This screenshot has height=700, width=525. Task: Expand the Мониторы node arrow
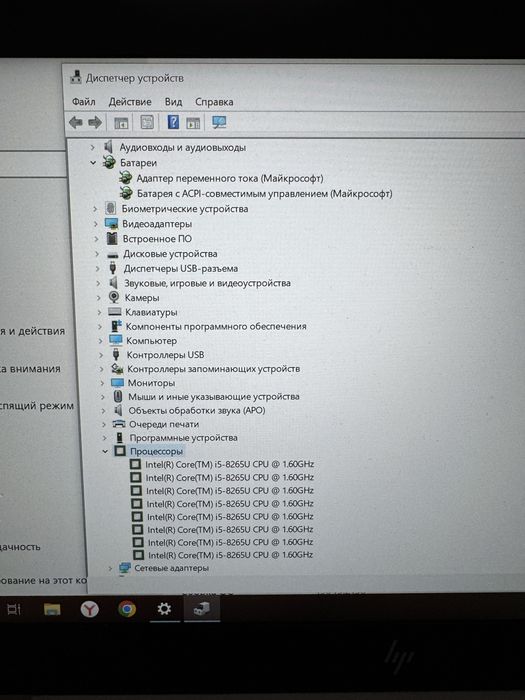click(x=102, y=383)
